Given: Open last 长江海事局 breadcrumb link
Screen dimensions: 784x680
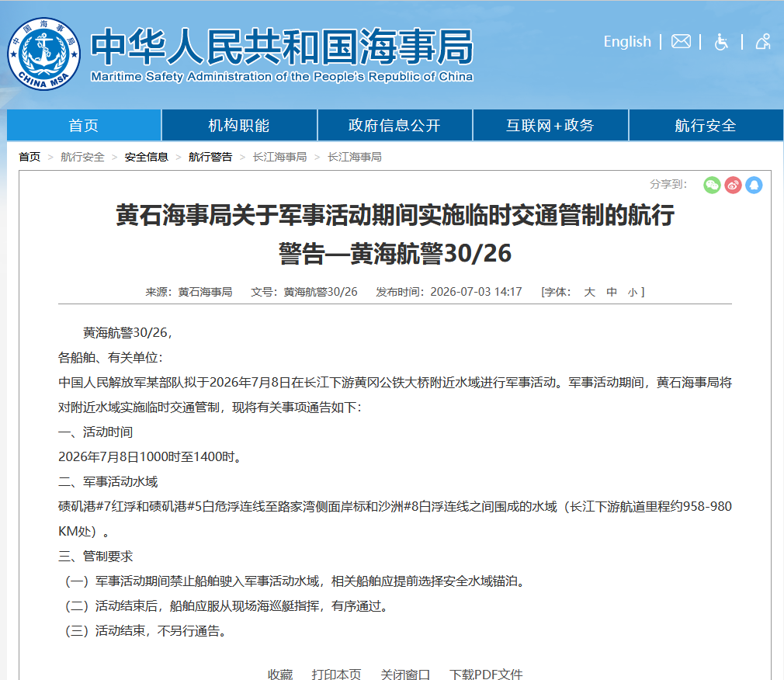Looking at the screenshot, I should [x=355, y=157].
